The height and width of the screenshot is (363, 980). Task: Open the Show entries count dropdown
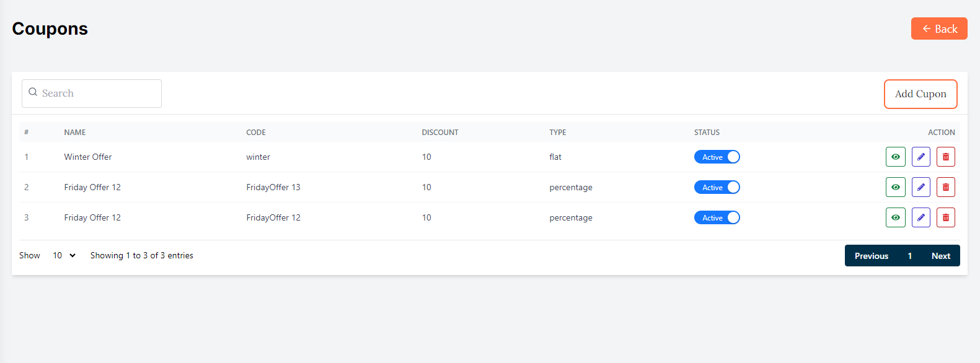pyautogui.click(x=64, y=255)
